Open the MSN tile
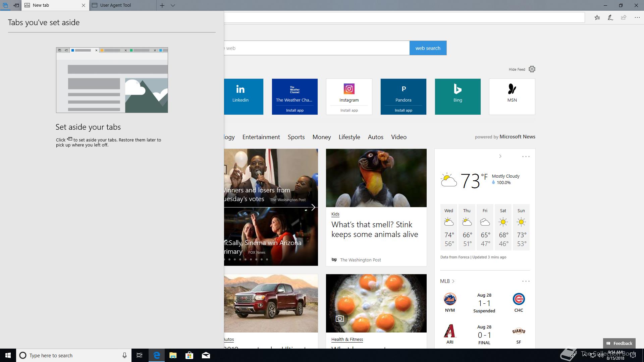 (x=512, y=97)
